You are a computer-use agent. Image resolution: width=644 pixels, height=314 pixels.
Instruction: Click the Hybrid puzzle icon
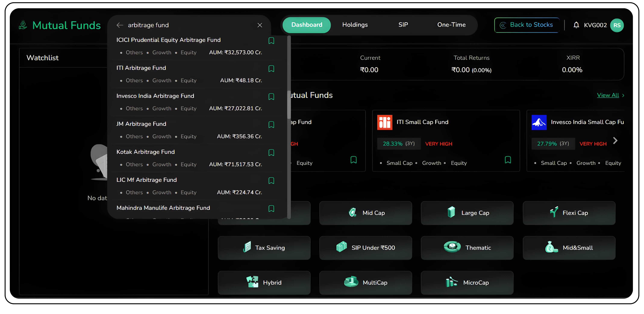[x=252, y=282]
